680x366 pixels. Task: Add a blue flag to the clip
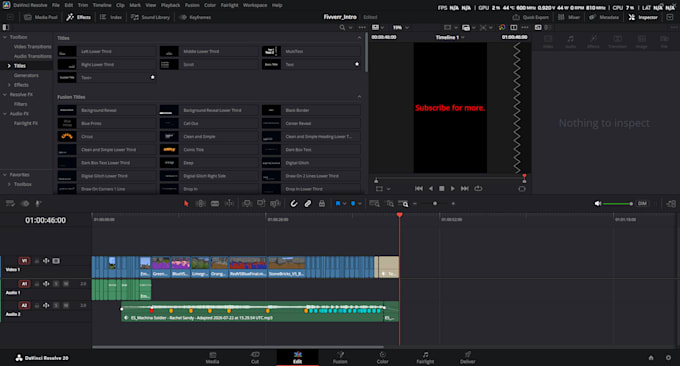click(338, 203)
